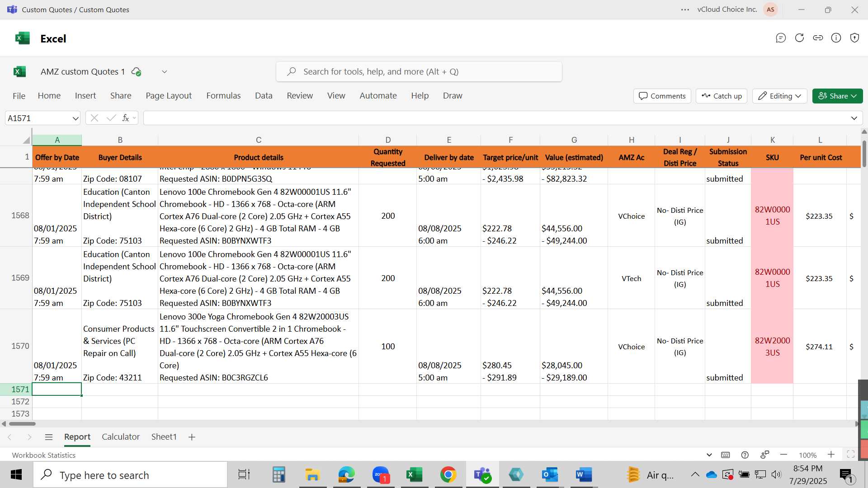Open the Name Box dropdown arrow

pos(75,118)
